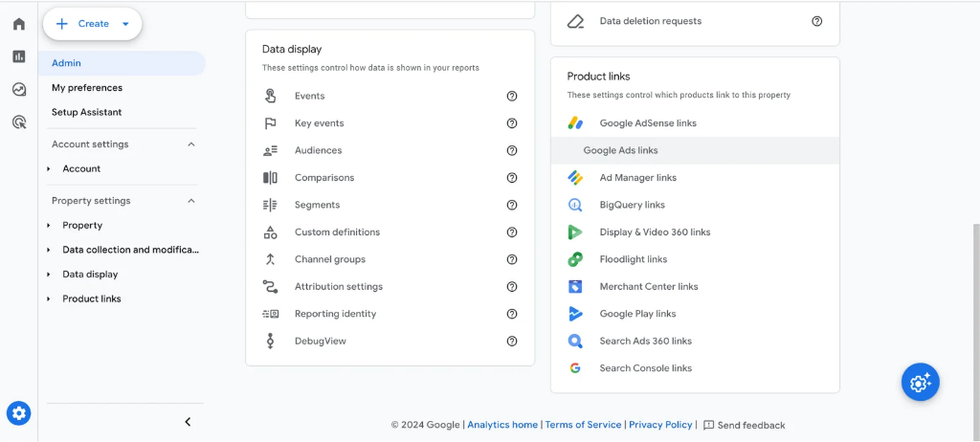Click the Admin gear icon at bottom left
The image size is (980, 442).
pyautogui.click(x=19, y=413)
